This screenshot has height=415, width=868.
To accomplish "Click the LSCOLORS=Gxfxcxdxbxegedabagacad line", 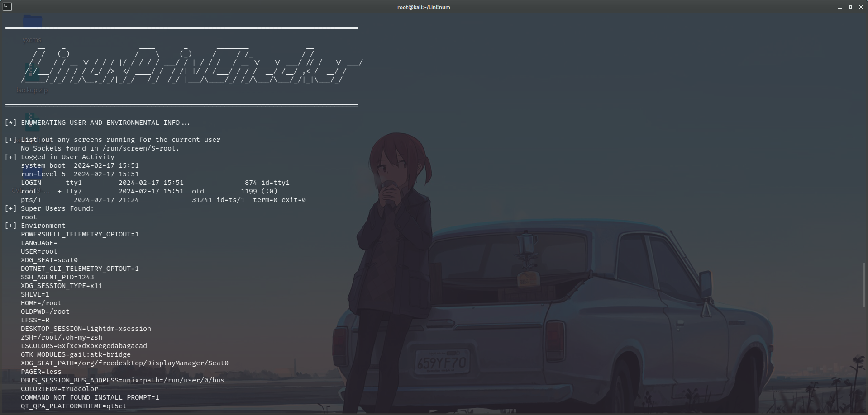I will coord(84,346).
